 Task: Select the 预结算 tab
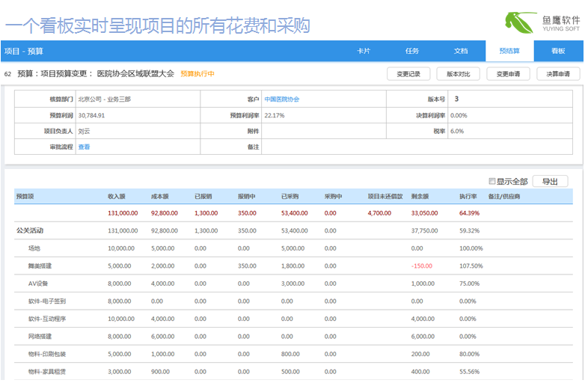click(x=509, y=51)
